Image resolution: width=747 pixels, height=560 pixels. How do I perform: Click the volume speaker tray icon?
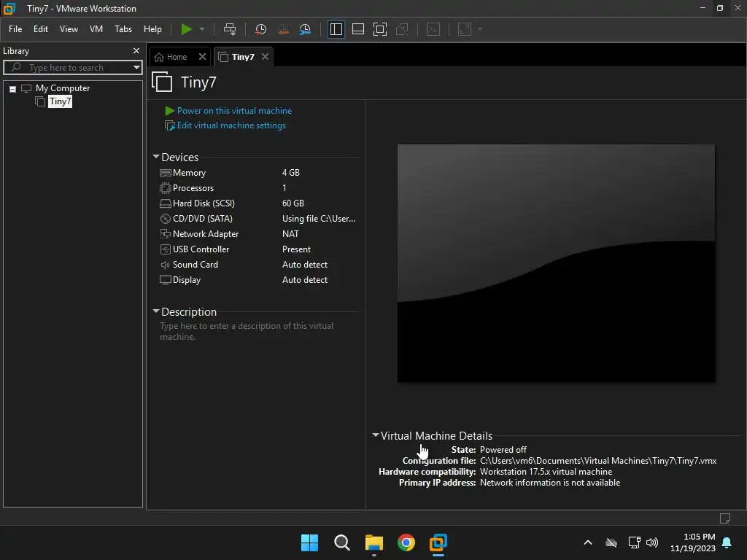pyautogui.click(x=651, y=542)
